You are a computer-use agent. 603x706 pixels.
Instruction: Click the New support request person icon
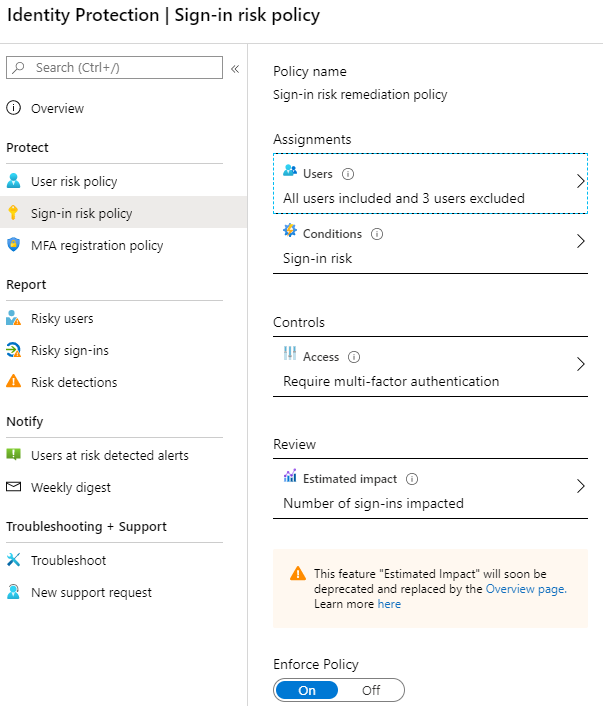click(14, 592)
